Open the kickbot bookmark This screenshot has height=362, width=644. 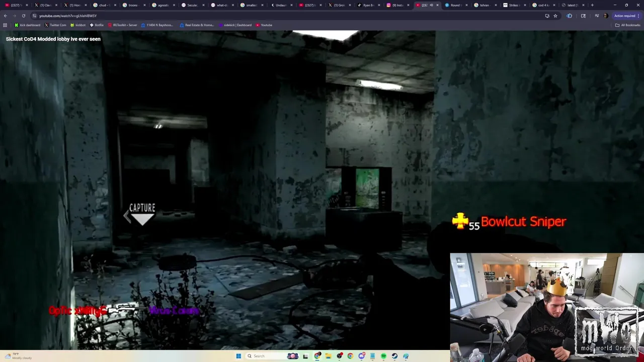[x=77, y=25]
